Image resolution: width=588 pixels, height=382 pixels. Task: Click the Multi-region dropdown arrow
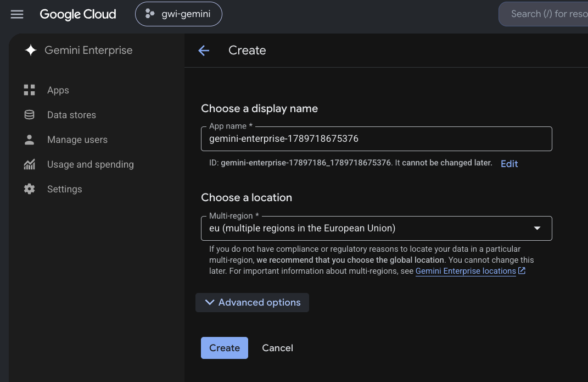pos(537,228)
